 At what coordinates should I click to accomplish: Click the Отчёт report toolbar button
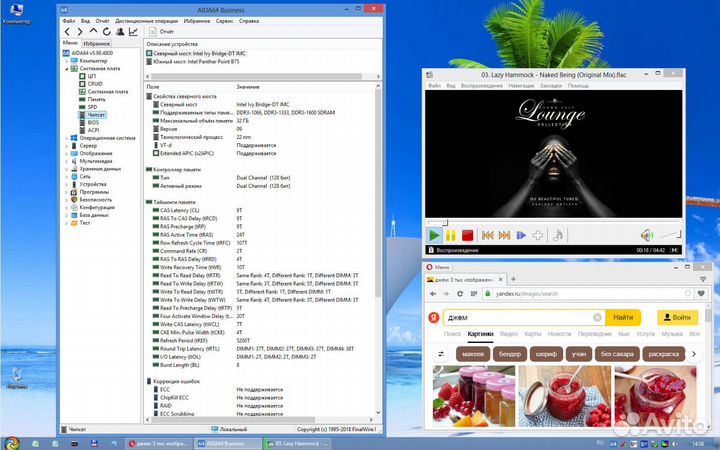[x=162, y=32]
